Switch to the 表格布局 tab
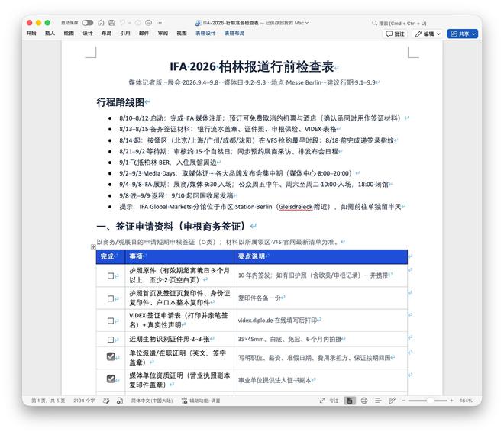 [234, 33]
